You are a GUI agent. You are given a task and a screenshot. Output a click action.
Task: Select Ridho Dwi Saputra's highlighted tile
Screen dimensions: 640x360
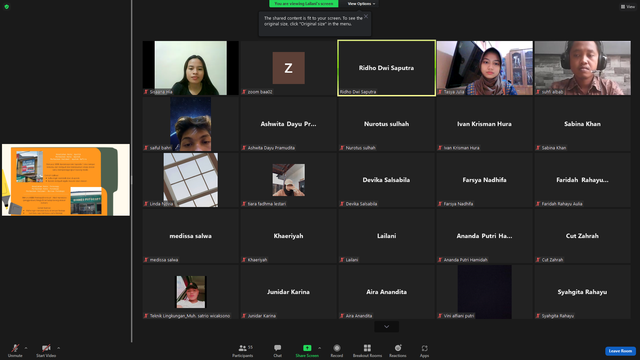(x=387, y=68)
